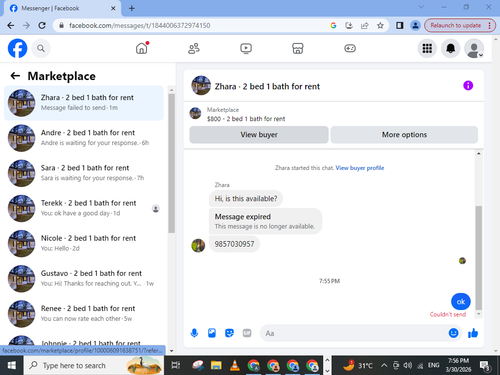Open the Watch video icon

tap(246, 49)
